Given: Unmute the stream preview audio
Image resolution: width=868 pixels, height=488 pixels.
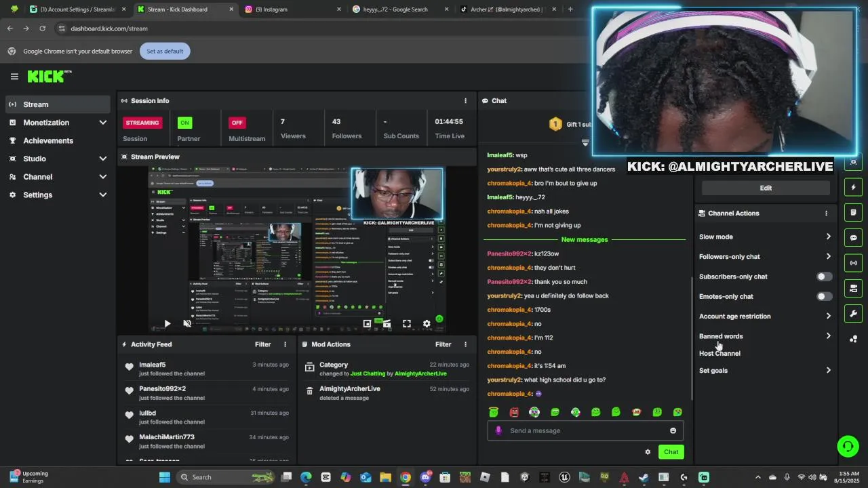Looking at the screenshot, I should 188,324.
